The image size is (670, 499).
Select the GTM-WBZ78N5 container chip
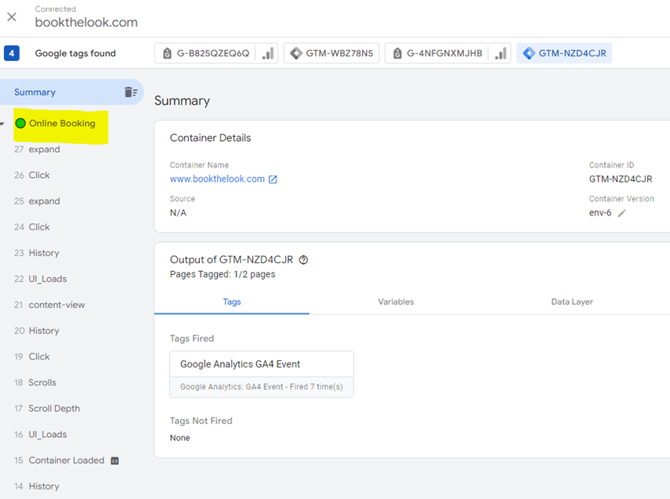[331, 53]
